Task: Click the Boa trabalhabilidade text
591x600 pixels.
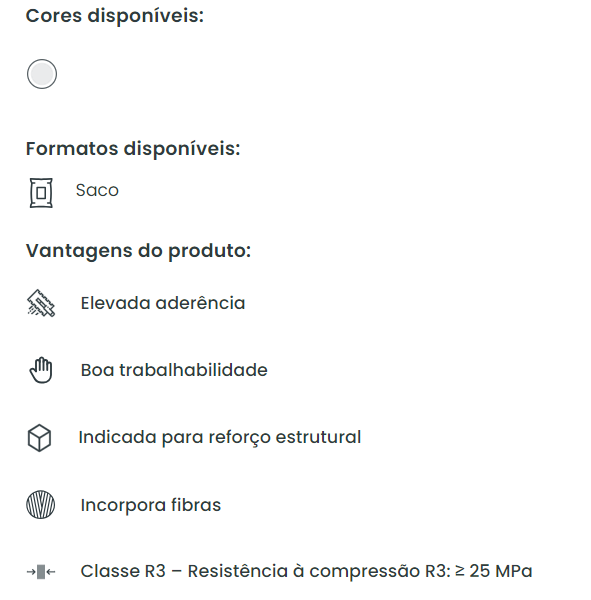Action: [174, 370]
